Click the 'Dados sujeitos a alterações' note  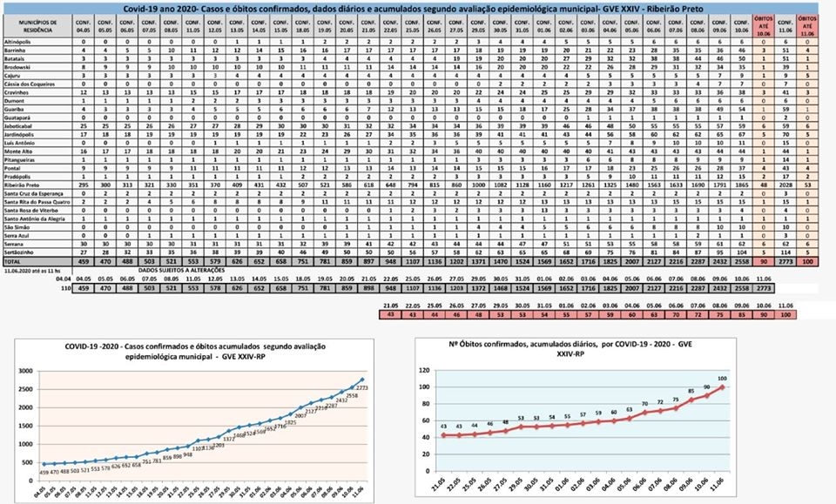coord(181,270)
